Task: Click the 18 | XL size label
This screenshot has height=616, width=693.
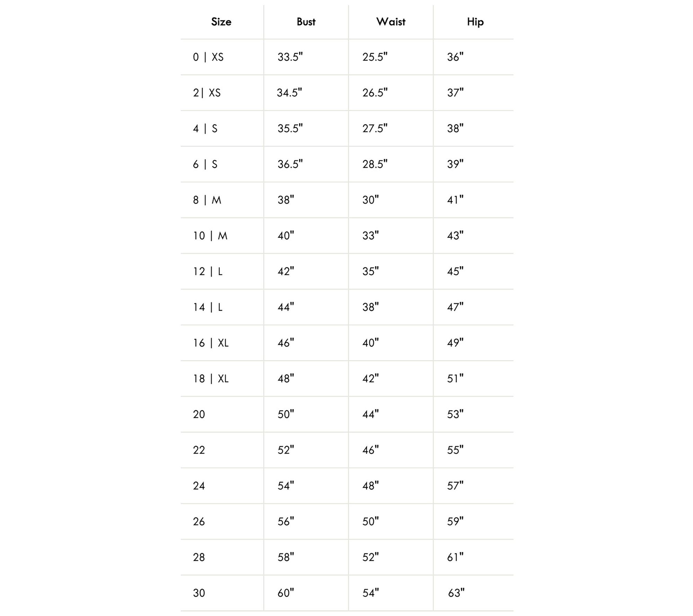Action: pyautogui.click(x=211, y=379)
